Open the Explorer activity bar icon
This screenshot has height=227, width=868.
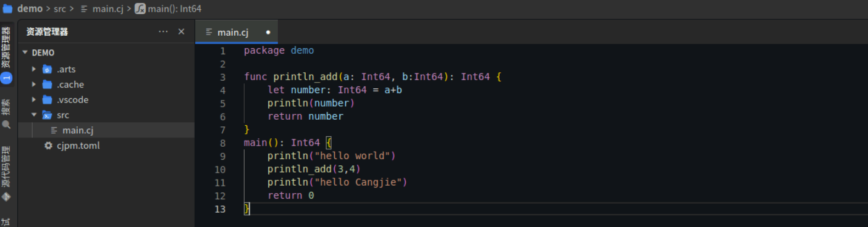6,55
